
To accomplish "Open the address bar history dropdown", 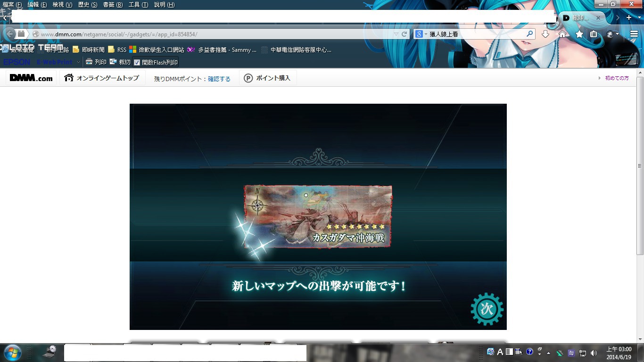I will click(396, 34).
